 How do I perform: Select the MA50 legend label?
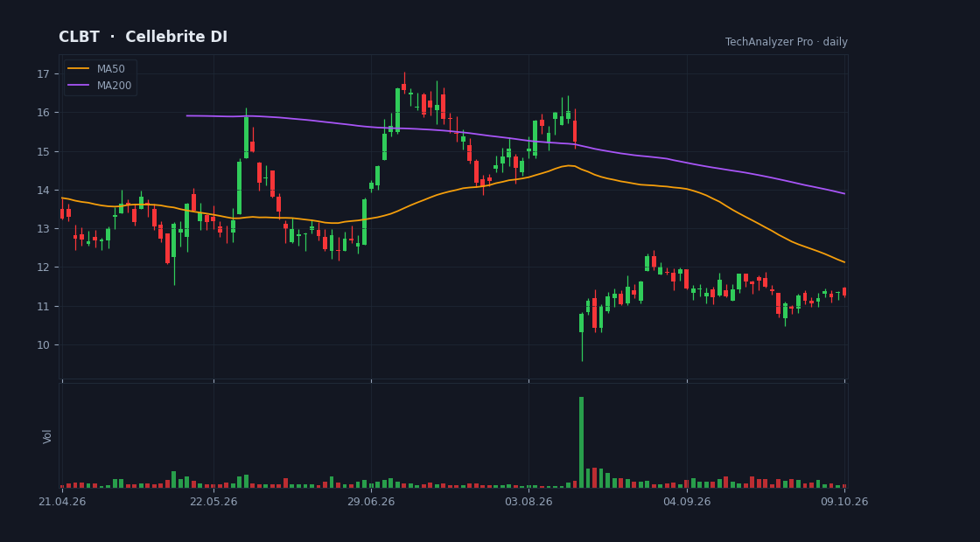coord(110,69)
